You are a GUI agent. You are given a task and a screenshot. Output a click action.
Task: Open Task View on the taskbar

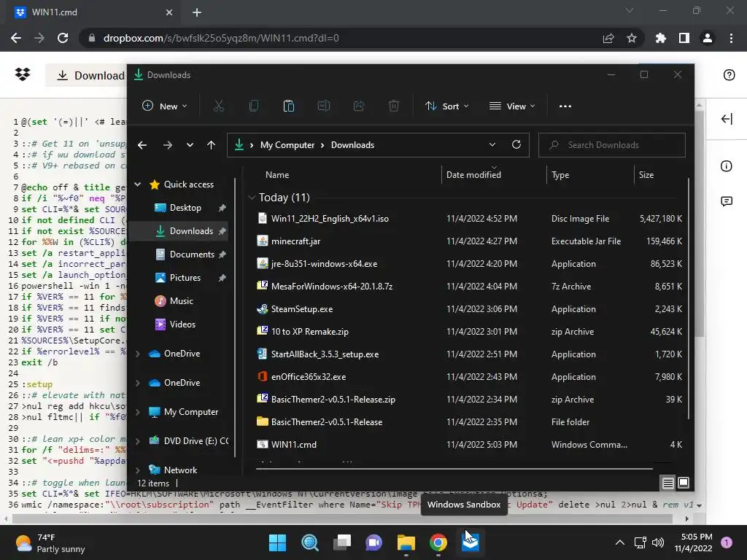click(x=341, y=542)
